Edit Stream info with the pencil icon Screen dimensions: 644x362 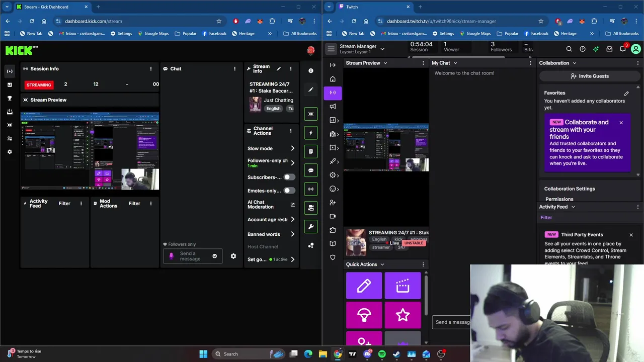[x=279, y=69]
